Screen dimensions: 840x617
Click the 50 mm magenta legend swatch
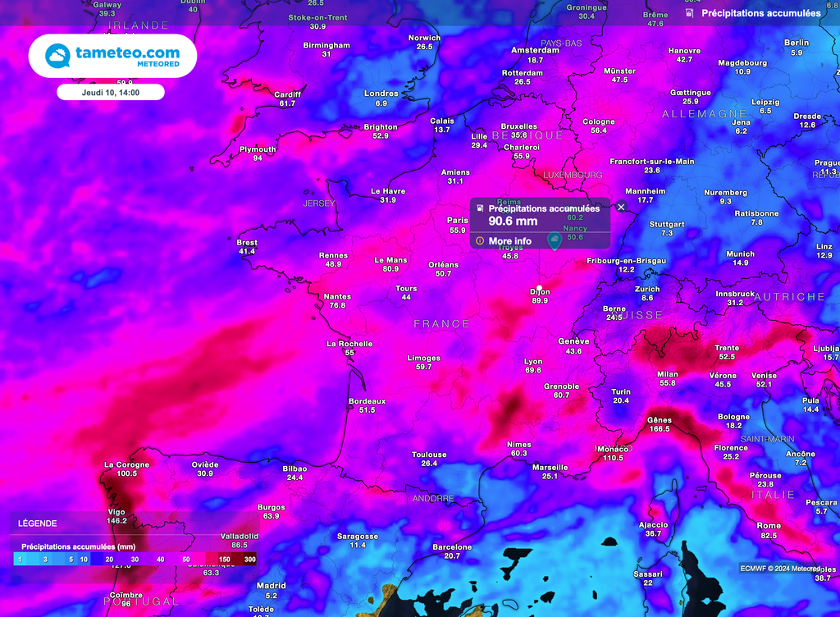[x=185, y=559]
